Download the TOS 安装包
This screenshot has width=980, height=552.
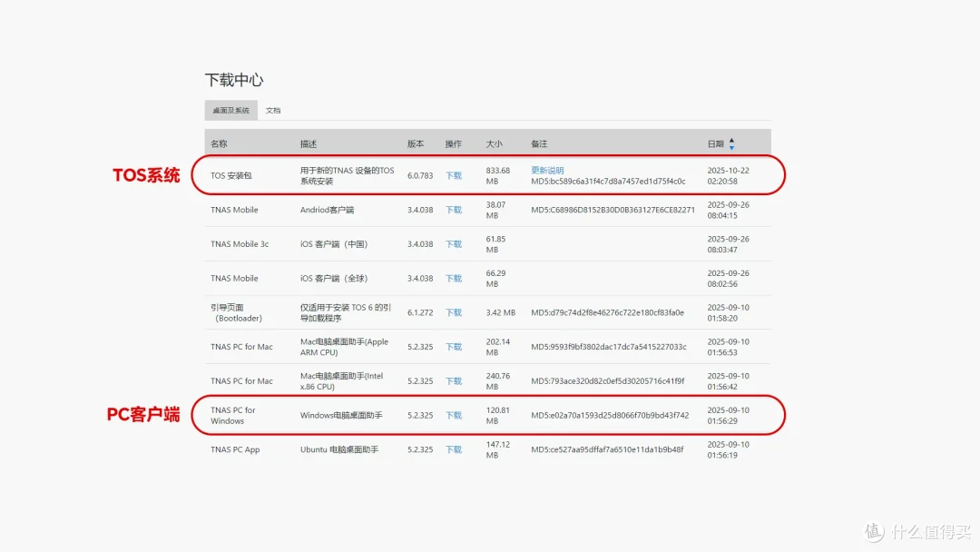[x=453, y=175]
